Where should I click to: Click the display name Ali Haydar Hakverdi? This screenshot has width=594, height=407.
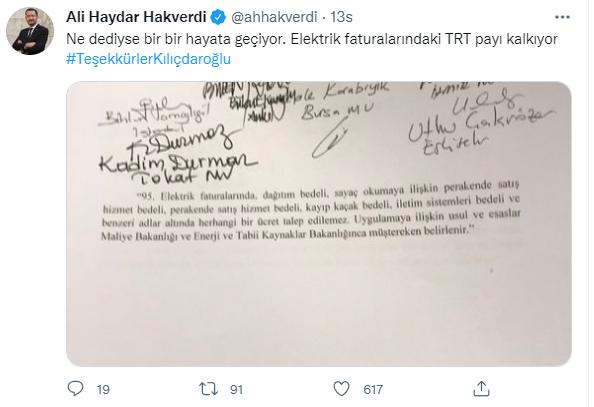(x=136, y=17)
